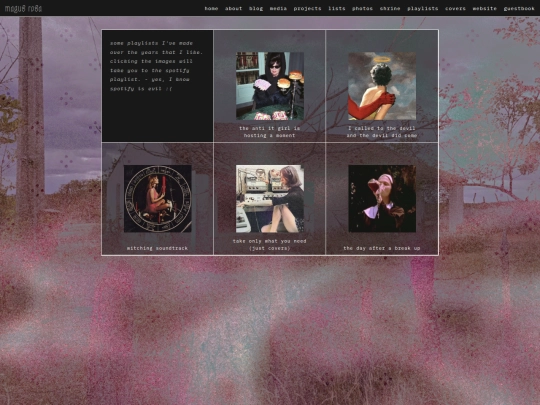Open the radio studio woman cover image
The height and width of the screenshot is (405, 540).
[x=270, y=199]
